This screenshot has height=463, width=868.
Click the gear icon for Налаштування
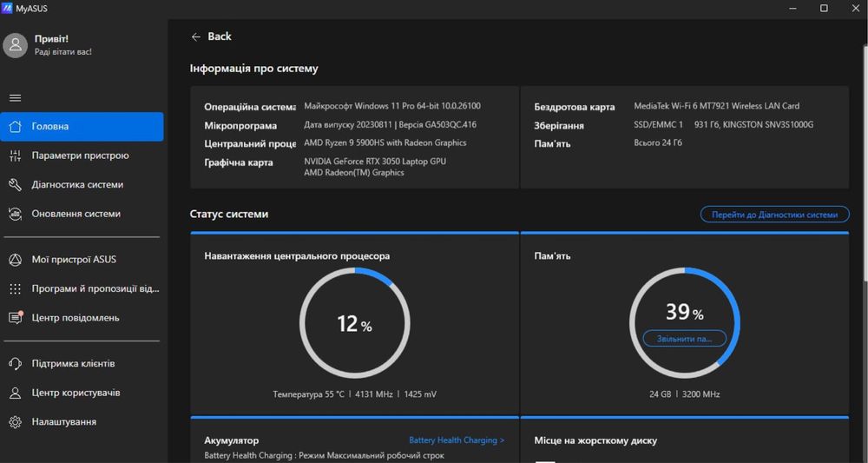16,422
